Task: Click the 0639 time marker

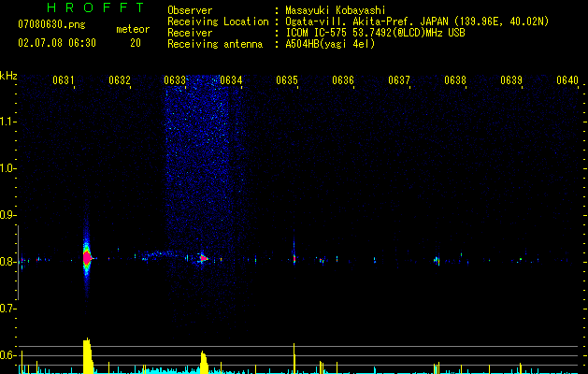Action: [511, 80]
